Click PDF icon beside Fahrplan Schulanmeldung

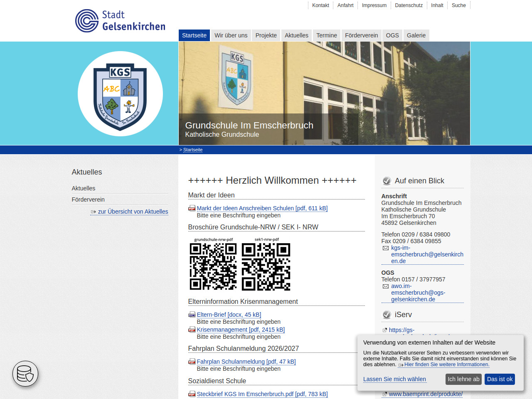tap(192, 362)
